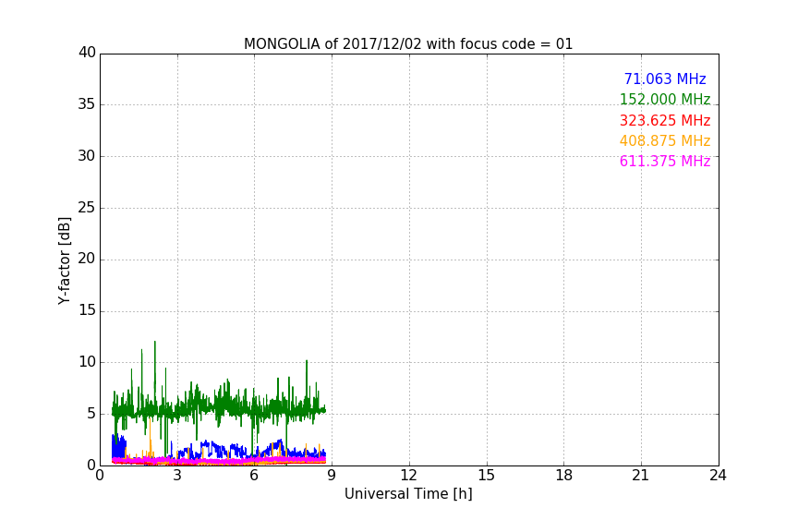Click the x-axis tick value 3

point(177,476)
